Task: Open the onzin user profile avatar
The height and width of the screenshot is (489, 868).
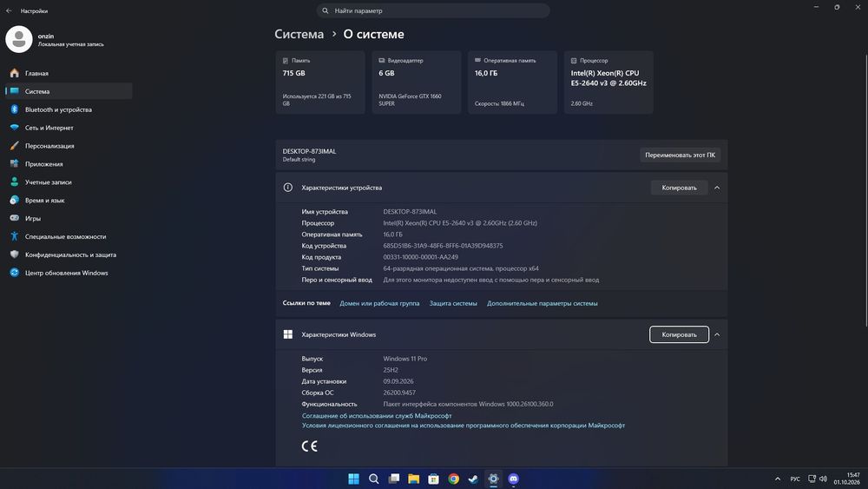Action: pos(19,39)
